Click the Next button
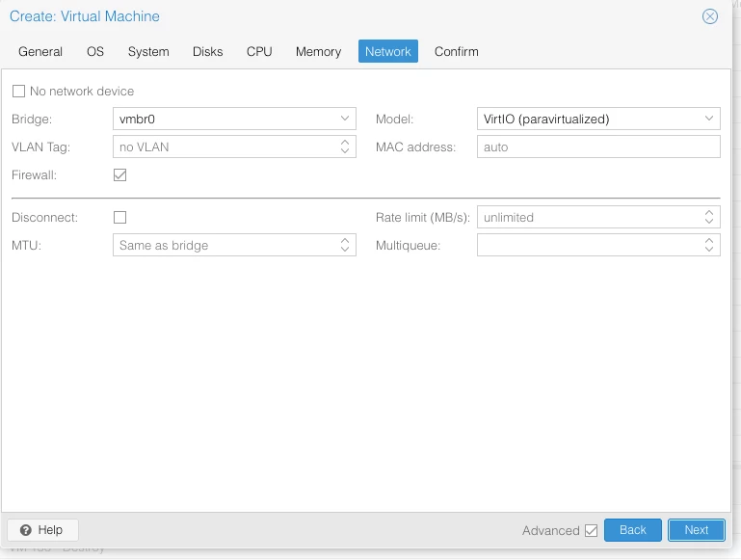 pyautogui.click(x=696, y=530)
